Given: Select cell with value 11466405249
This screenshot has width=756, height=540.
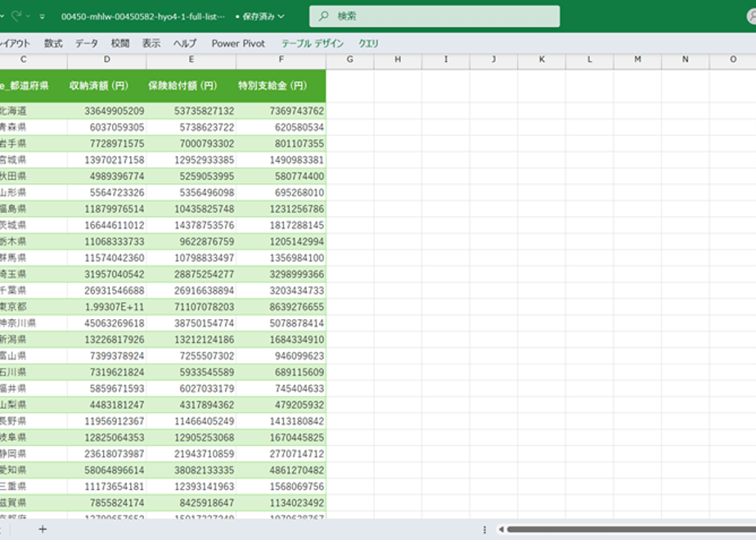Looking at the screenshot, I should [x=191, y=421].
